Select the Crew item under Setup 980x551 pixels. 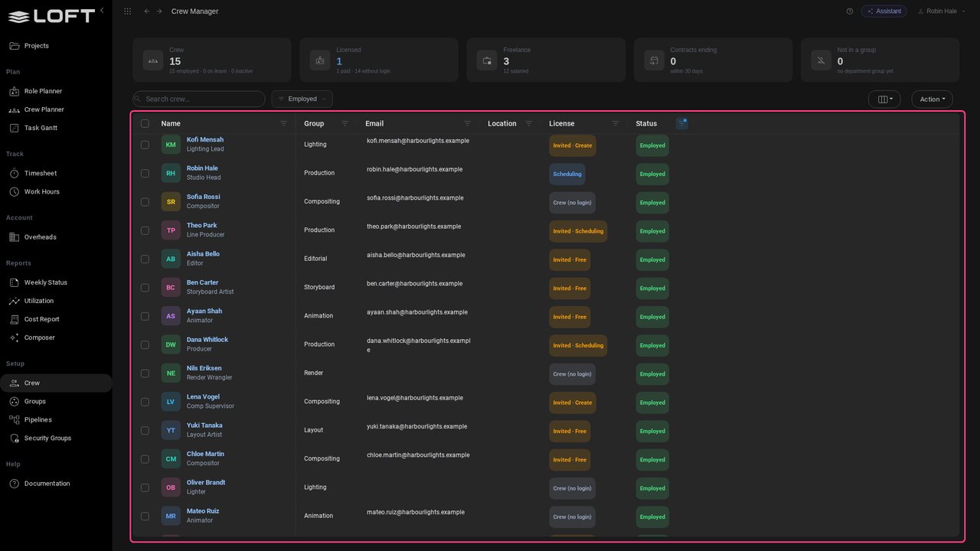[56, 383]
